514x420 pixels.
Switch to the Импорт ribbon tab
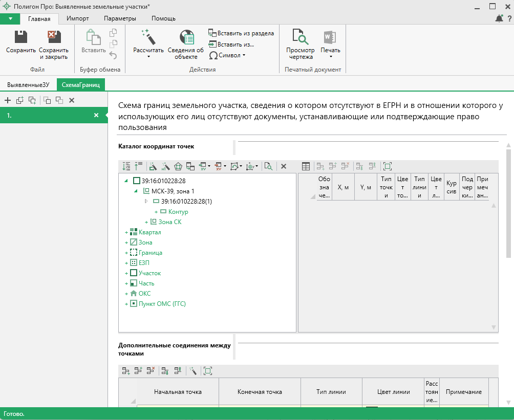(77, 18)
